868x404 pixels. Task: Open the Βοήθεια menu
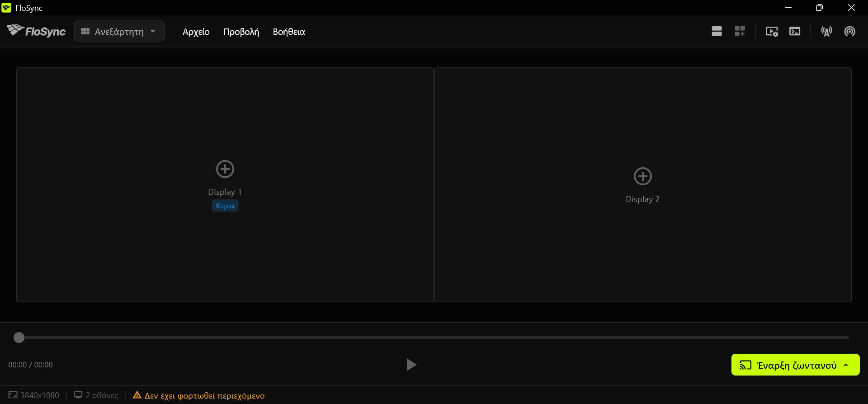coord(289,32)
